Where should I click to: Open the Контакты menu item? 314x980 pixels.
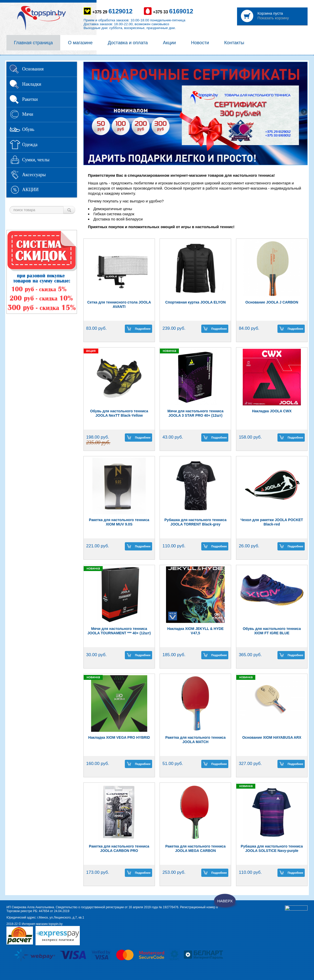[234, 43]
